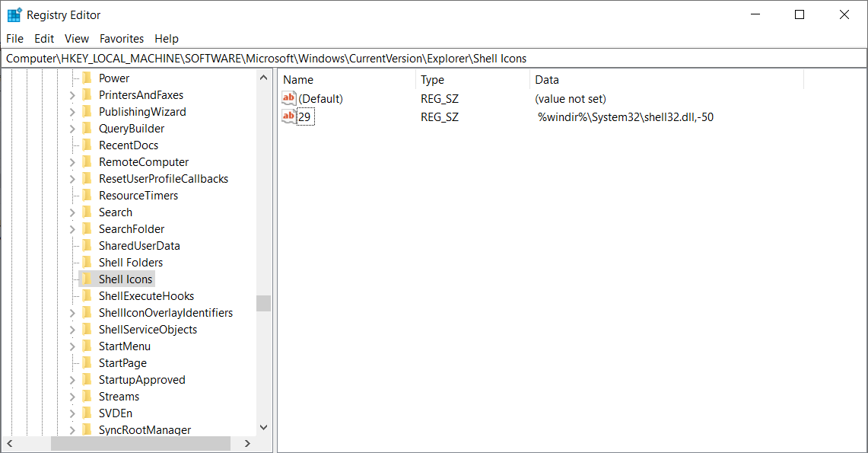This screenshot has width=868, height=453.
Task: Expand the Streams key
Action: (72, 397)
